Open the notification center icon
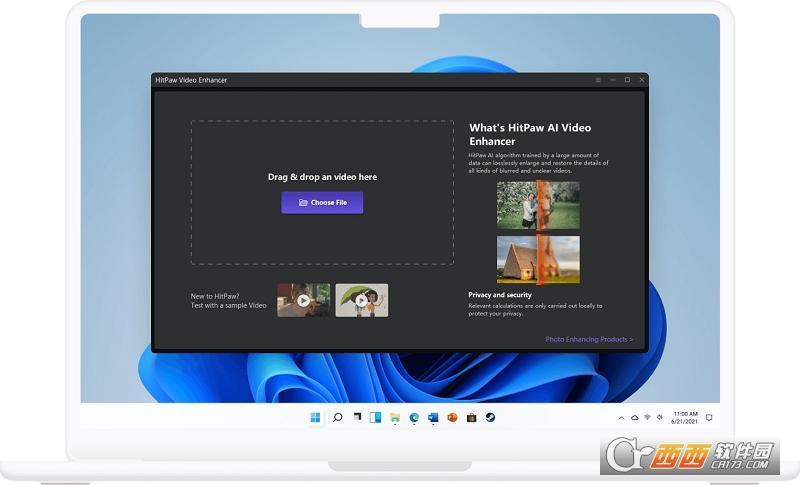 tap(709, 418)
